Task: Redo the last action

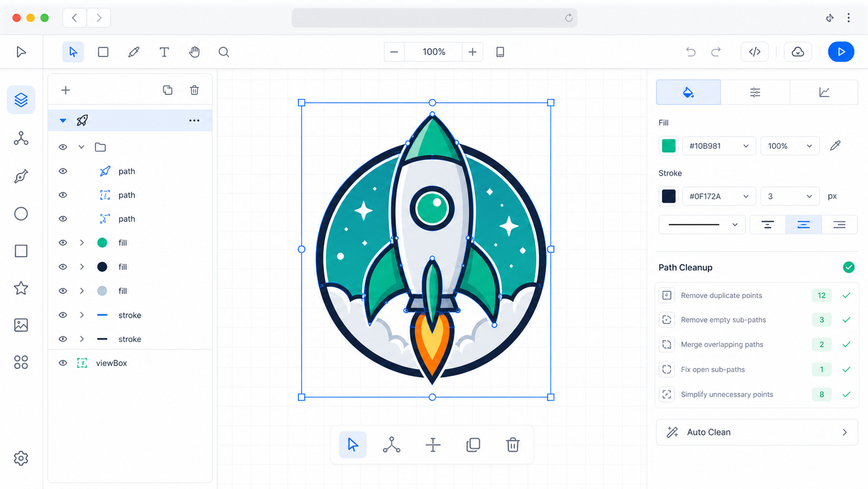Action: tap(716, 52)
